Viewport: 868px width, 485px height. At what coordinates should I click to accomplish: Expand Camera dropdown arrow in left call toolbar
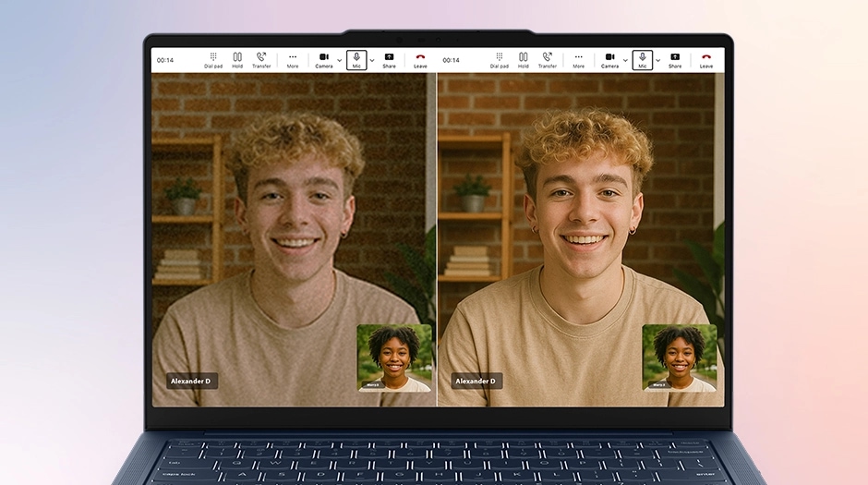[339, 60]
